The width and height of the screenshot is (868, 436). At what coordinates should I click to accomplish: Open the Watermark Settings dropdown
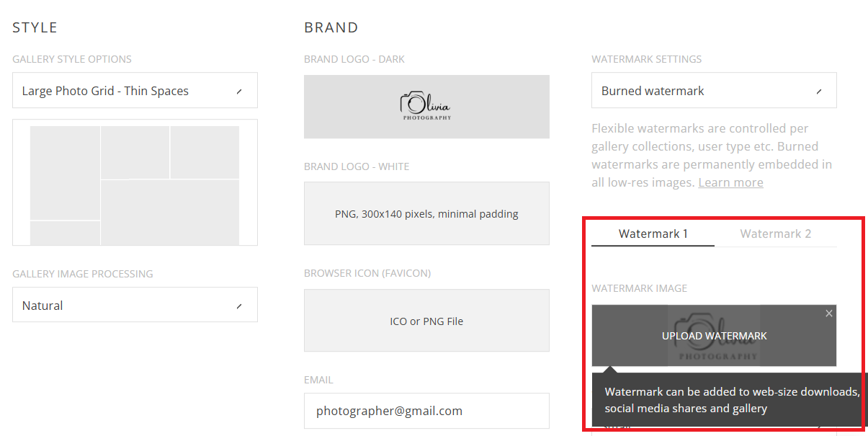pyautogui.click(x=713, y=90)
